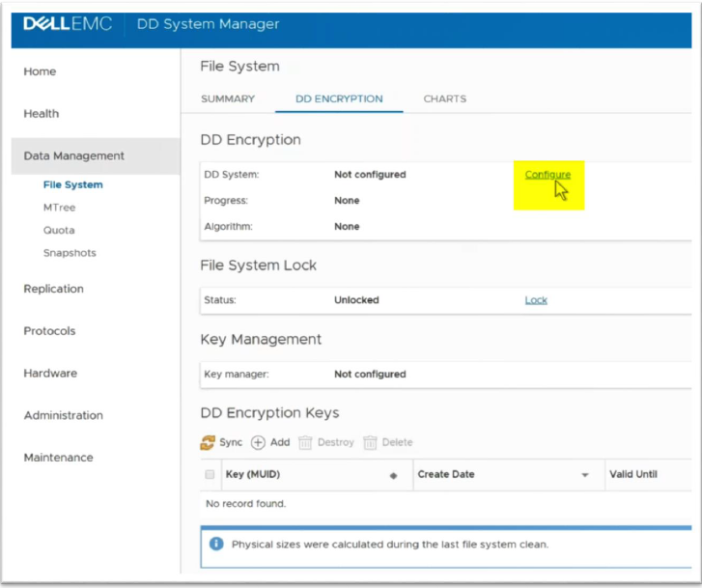
Task: Click the DD System Manager title
Action: point(208,24)
